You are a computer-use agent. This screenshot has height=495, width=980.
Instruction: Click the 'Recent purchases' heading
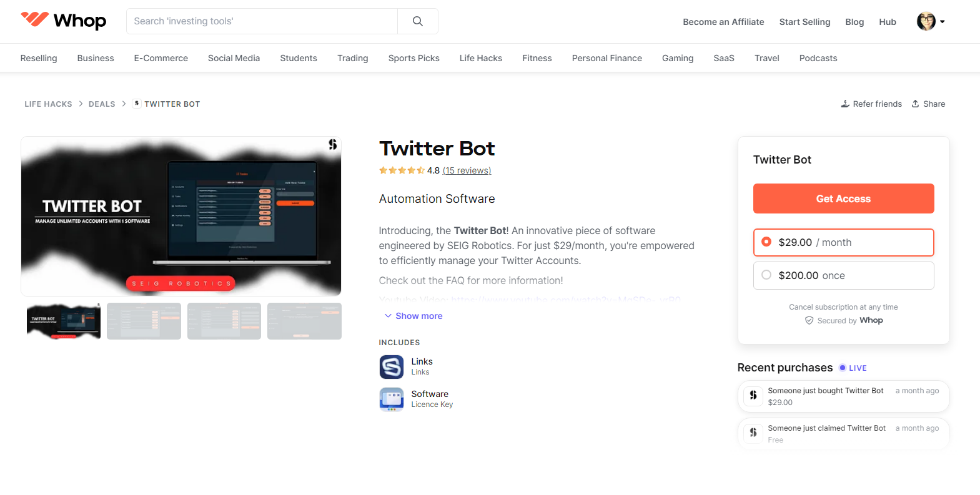coord(785,368)
